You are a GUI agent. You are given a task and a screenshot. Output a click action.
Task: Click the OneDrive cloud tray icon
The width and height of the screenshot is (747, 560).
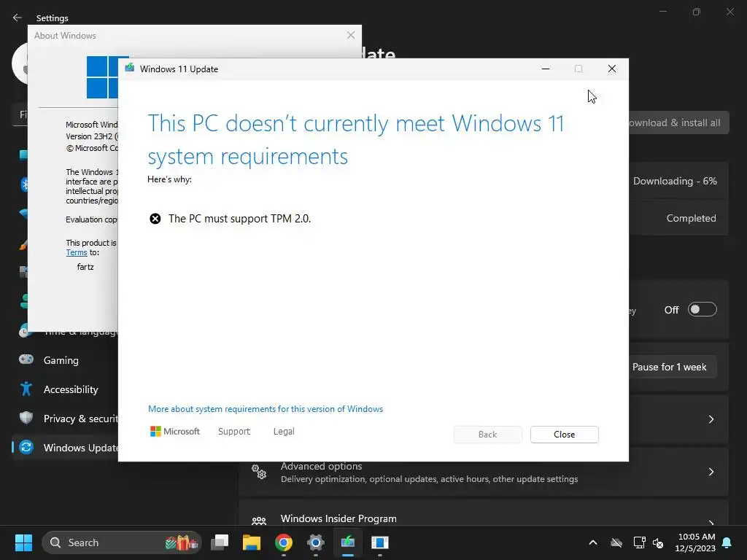(x=616, y=542)
